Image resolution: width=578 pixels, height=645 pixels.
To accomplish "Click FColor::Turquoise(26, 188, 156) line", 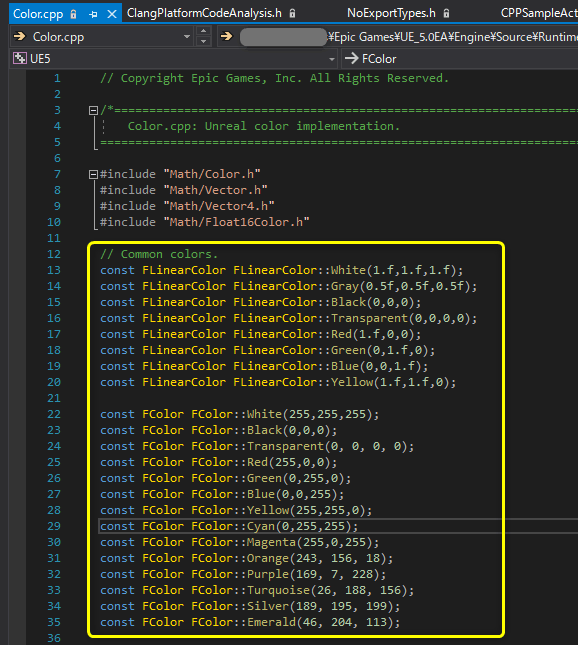I will tap(257, 590).
